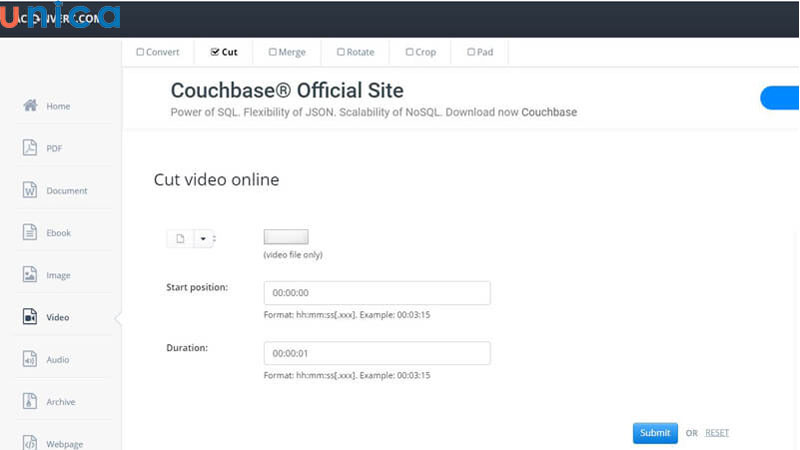This screenshot has width=800, height=450.
Task: Expand the file source dropdown arrow
Action: [x=203, y=238]
